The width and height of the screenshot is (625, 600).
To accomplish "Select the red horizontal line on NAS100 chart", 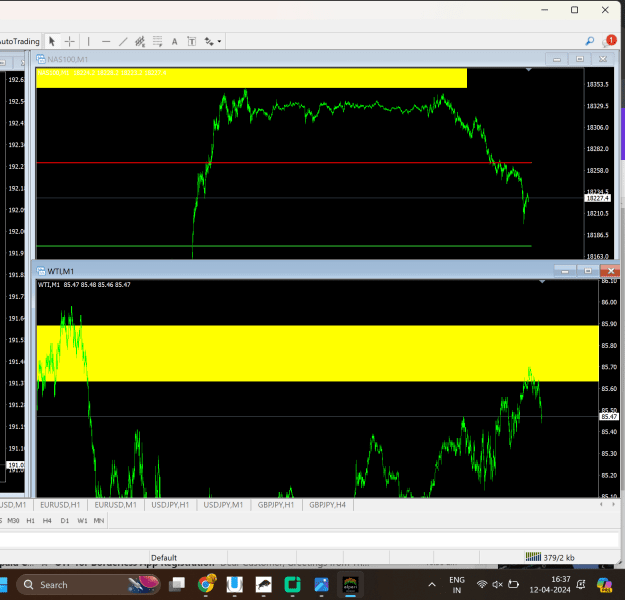I will pyautogui.click(x=284, y=163).
